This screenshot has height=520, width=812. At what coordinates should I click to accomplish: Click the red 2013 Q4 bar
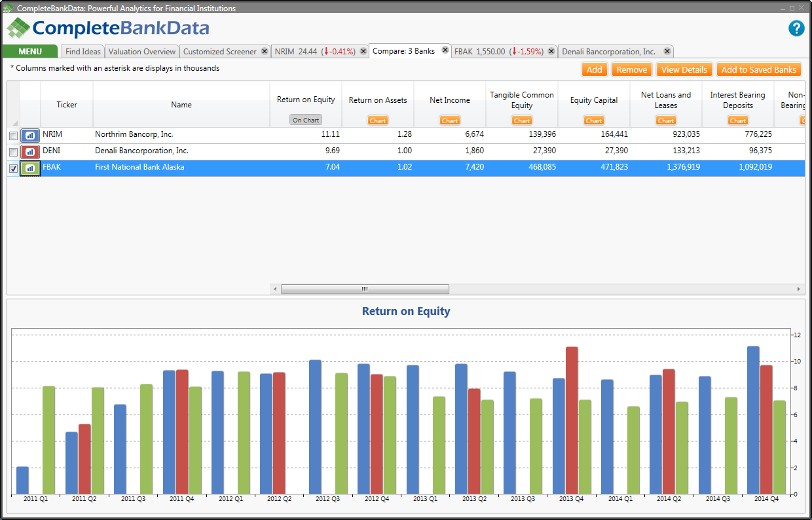(572, 420)
